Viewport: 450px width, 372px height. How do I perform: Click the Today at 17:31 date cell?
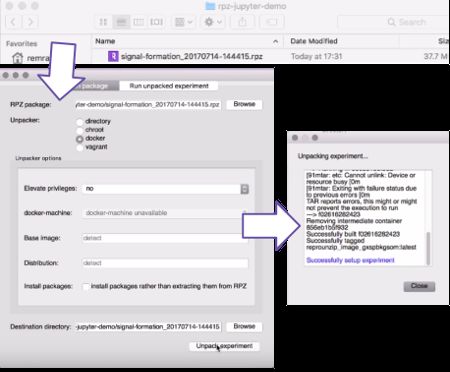coord(317,56)
